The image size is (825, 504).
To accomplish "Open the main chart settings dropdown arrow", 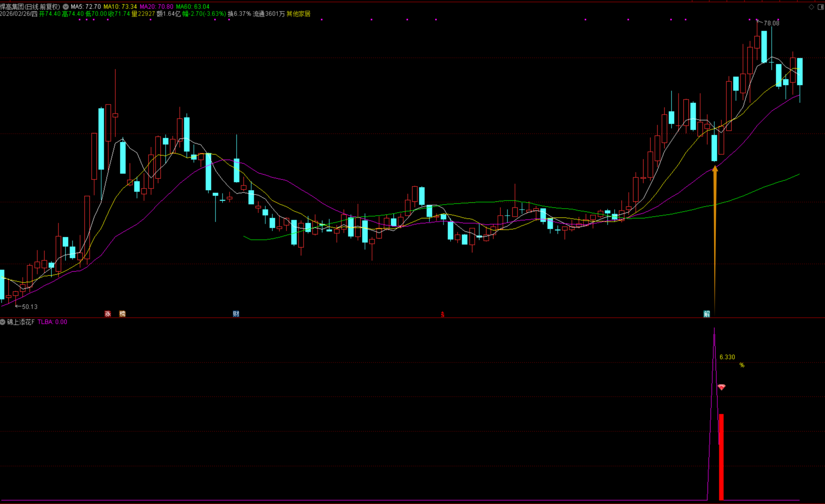I will [x=66, y=6].
